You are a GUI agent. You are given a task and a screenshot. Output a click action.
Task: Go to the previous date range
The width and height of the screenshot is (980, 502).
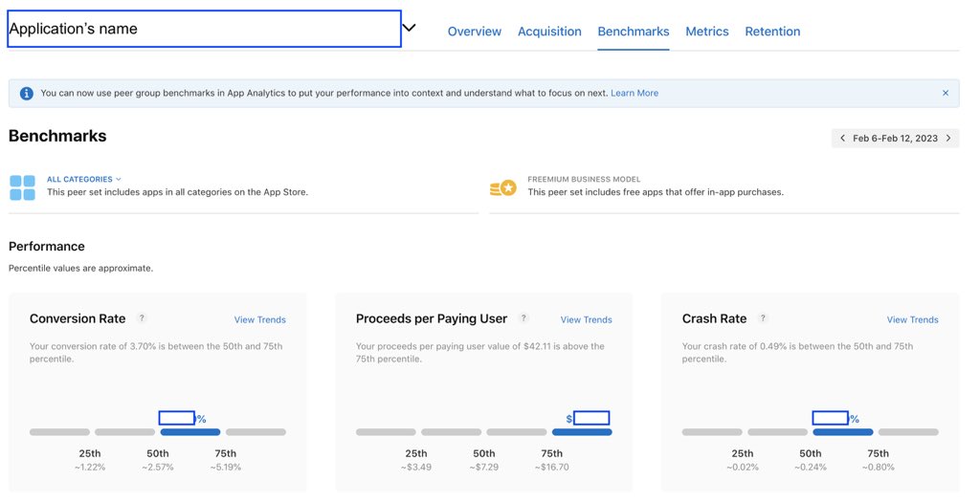point(842,138)
